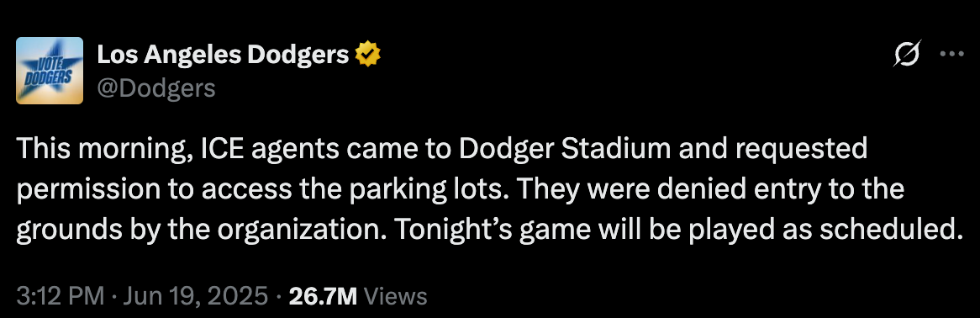Viewport: 980px width, 318px height.
Task: Open the @Dodgers handle link
Action: coord(155,89)
